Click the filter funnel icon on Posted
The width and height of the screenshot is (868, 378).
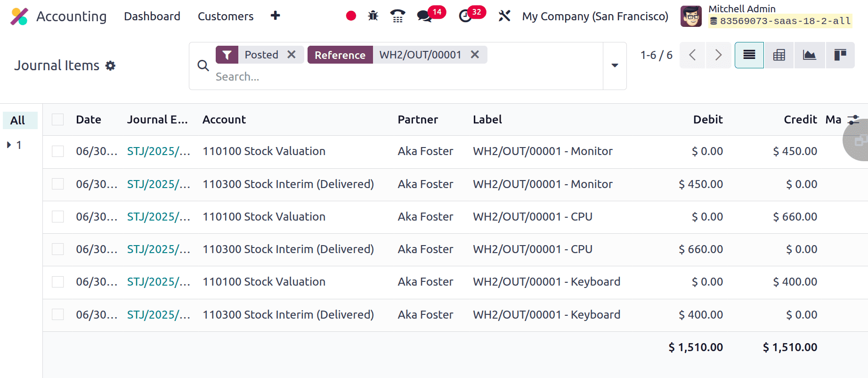(x=227, y=55)
